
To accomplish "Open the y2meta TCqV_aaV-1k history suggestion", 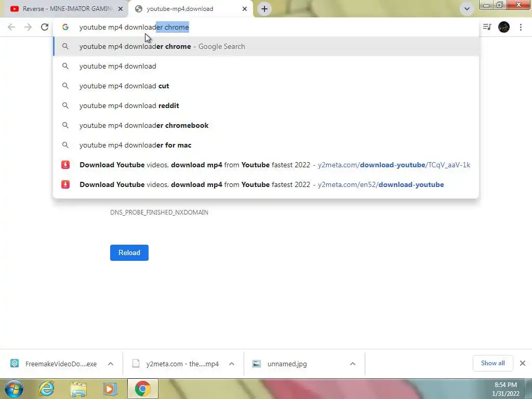I will click(266, 165).
